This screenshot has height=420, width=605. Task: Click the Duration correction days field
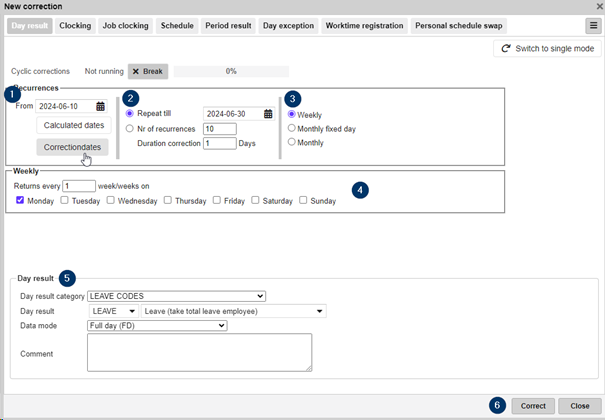220,143
